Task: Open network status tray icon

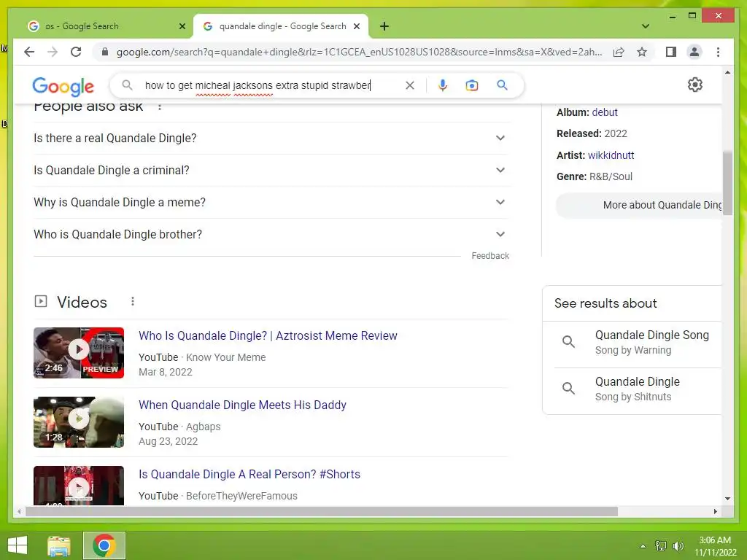Action: tap(660, 546)
